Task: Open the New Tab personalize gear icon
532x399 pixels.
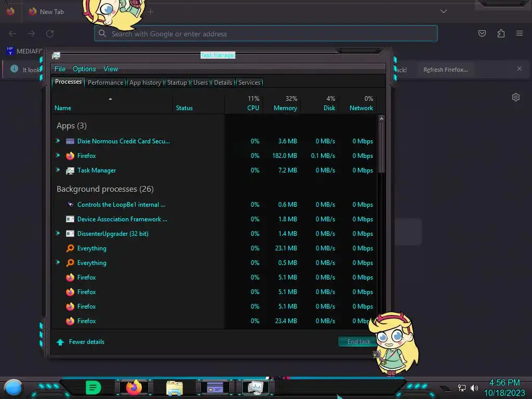Action: (x=516, y=97)
